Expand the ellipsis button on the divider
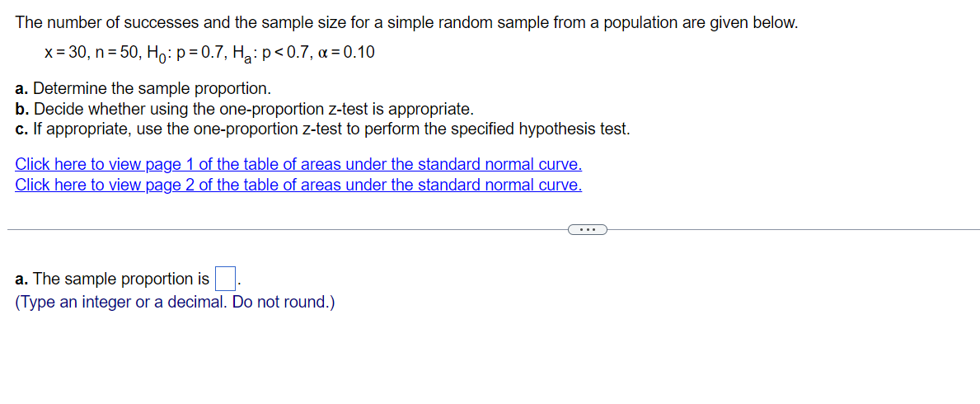980x404 pixels. 588,229
